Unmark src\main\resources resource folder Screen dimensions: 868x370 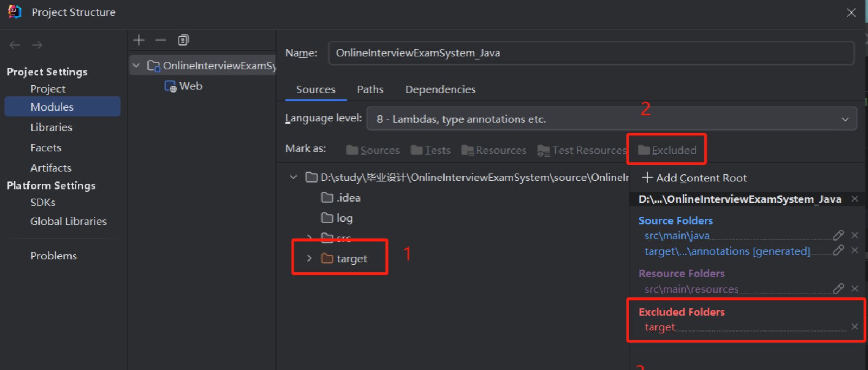[855, 289]
